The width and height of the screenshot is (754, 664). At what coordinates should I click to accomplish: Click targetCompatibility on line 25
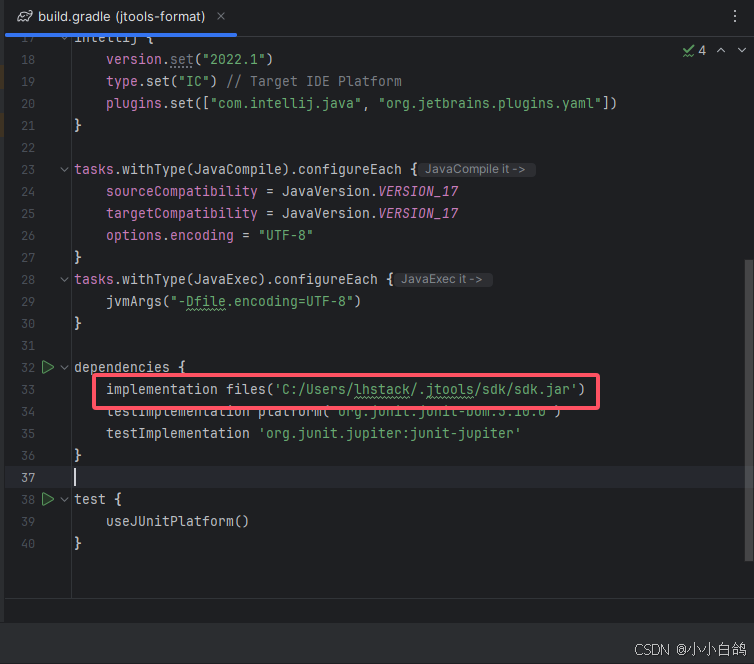[x=182, y=213]
